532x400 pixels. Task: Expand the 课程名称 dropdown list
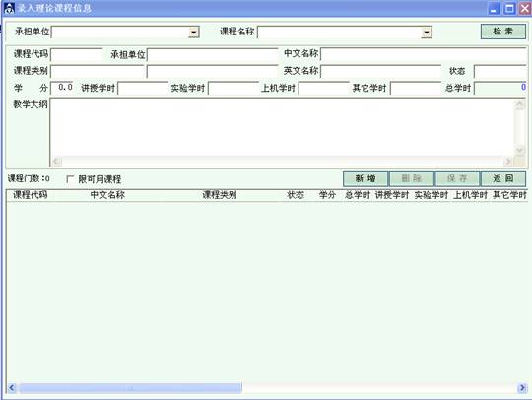tap(427, 33)
